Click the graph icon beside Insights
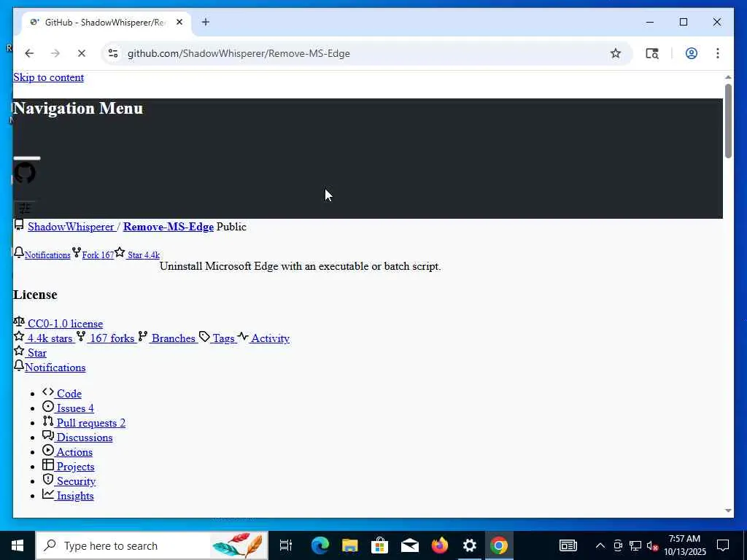Screen dimensions: 747x560 pyautogui.click(x=48, y=494)
